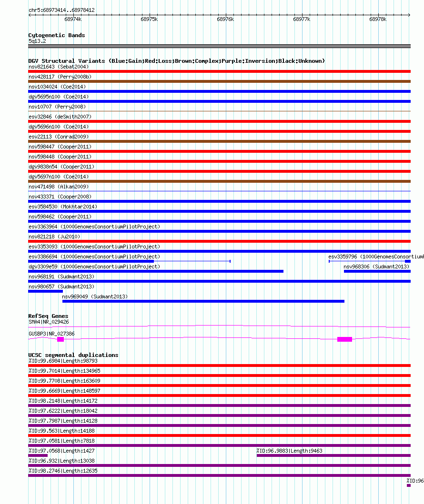Open esv3359796 variant label on right

point(376,257)
